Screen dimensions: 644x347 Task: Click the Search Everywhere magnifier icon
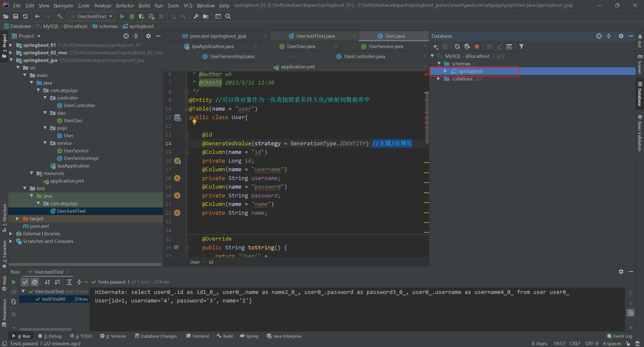click(x=228, y=16)
